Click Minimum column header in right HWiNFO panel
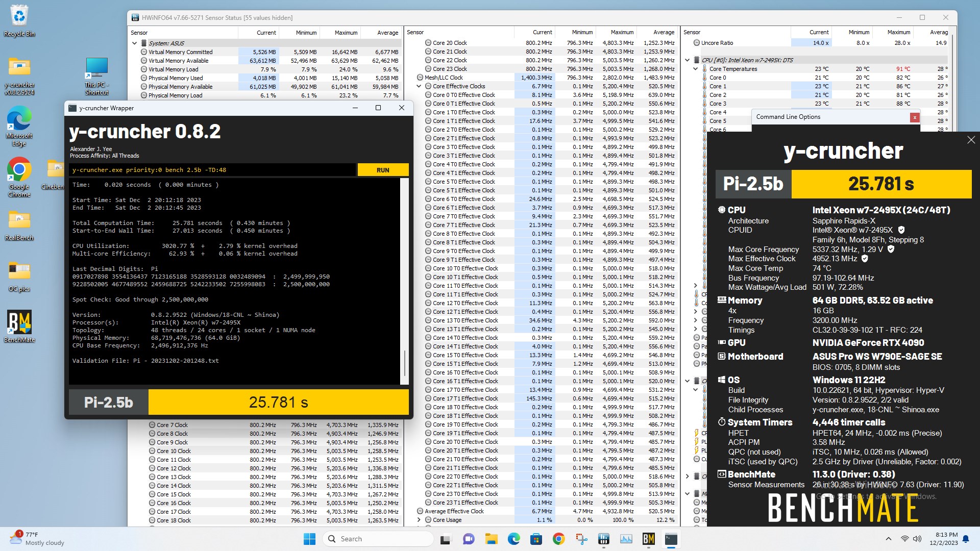Image resolution: width=980 pixels, height=551 pixels. 853,32
